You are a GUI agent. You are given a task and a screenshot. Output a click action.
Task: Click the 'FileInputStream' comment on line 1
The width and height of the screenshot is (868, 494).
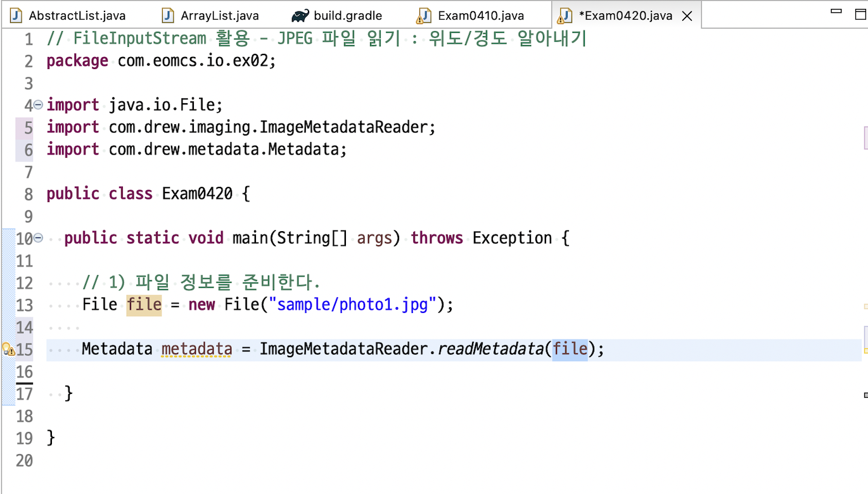(x=139, y=39)
